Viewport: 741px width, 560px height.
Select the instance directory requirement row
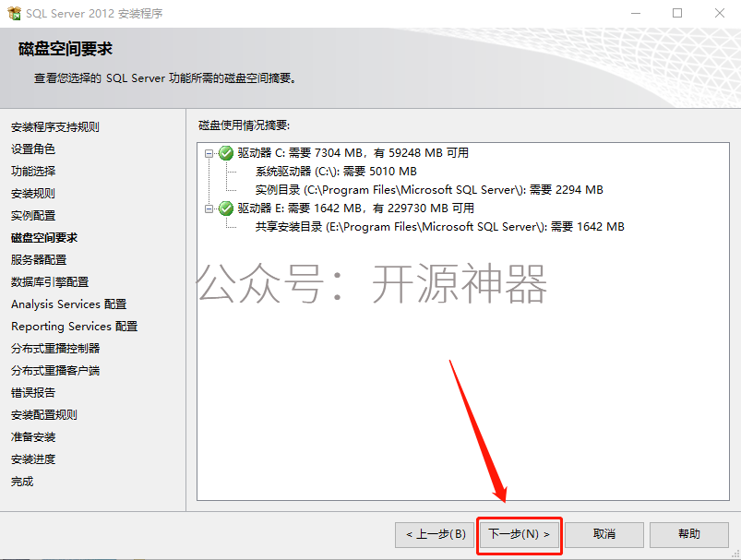(x=429, y=190)
